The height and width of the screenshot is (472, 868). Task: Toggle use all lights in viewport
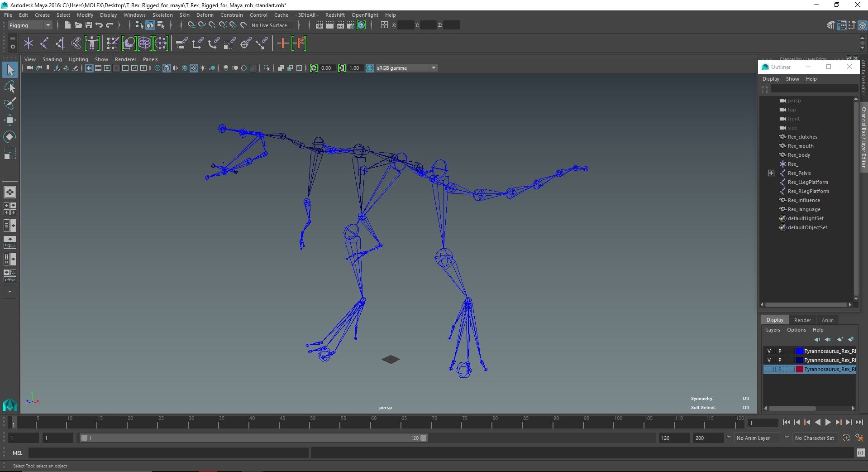[203, 68]
